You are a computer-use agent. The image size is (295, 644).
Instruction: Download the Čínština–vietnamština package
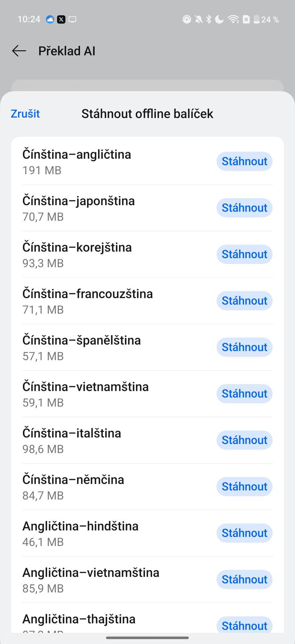244,393
